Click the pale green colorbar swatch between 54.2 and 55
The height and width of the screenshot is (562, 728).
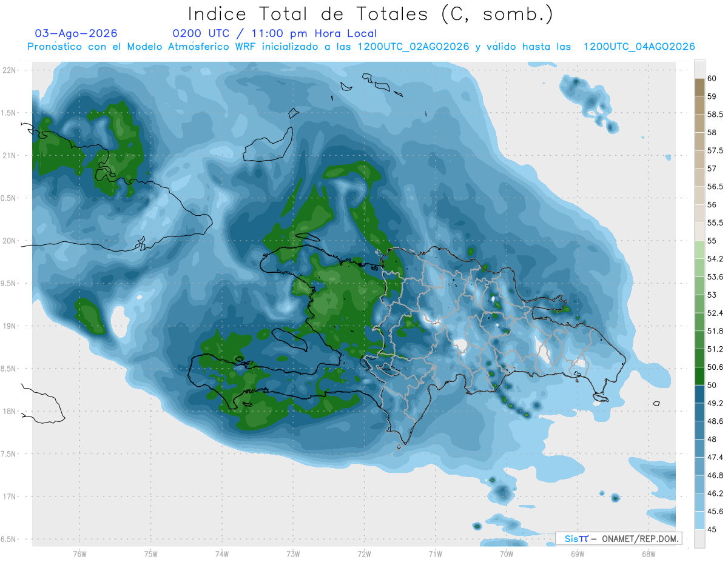click(699, 250)
